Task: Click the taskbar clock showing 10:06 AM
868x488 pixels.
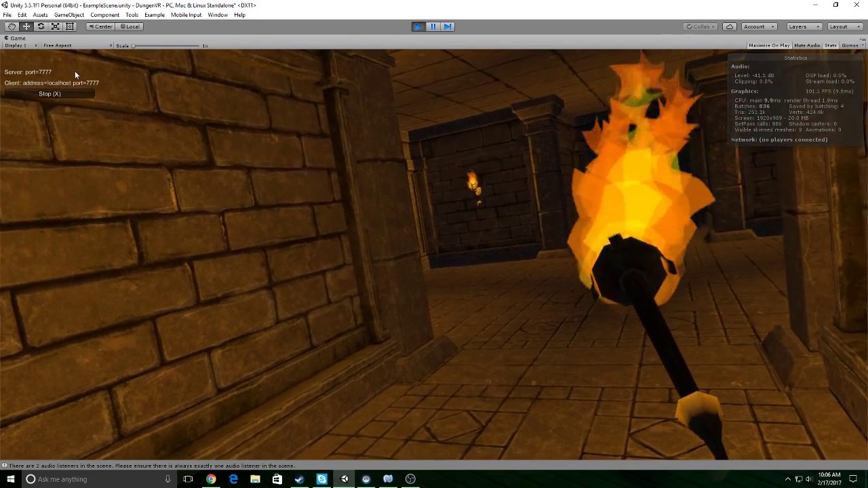Action: point(829,479)
